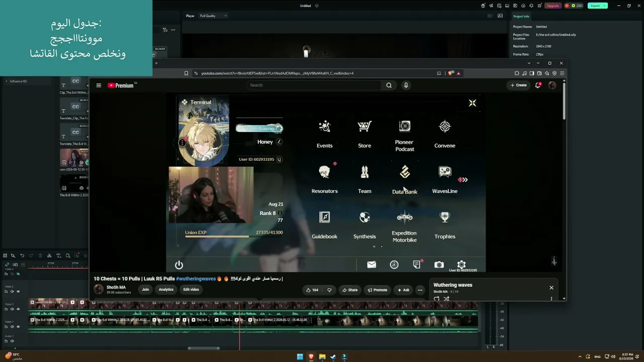Open the YouTube account avatar menu

552,85
